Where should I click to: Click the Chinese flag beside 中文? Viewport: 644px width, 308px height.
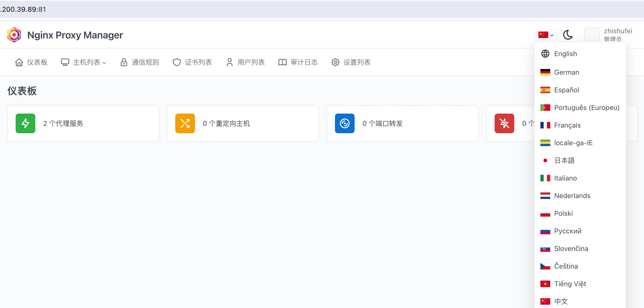click(x=545, y=301)
